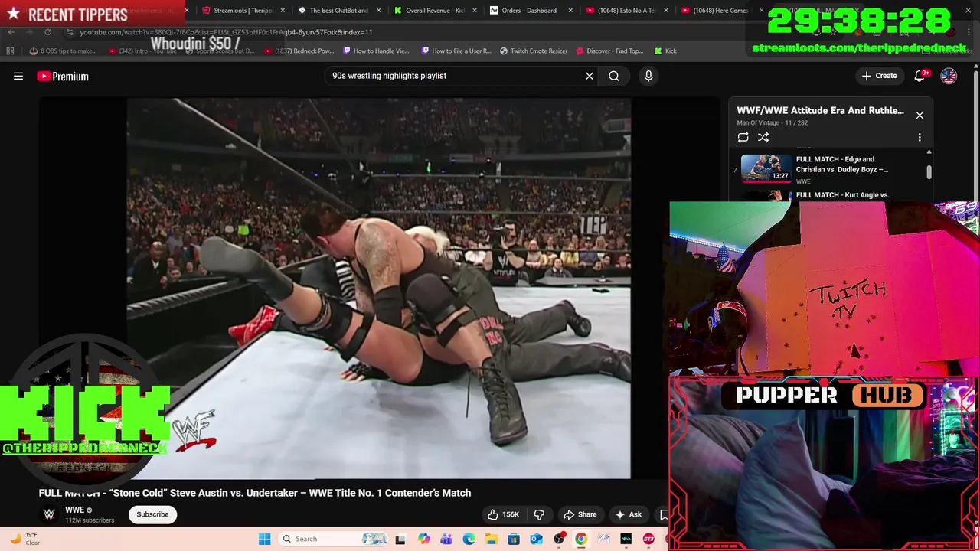Switch to Google Chrome on the taskbar
980x551 pixels.
(x=581, y=539)
